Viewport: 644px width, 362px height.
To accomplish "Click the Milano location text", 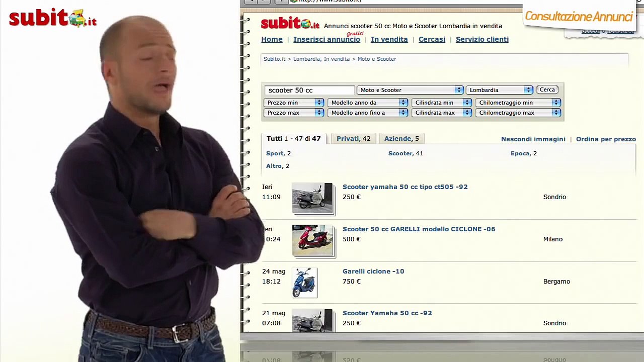I will 553,239.
